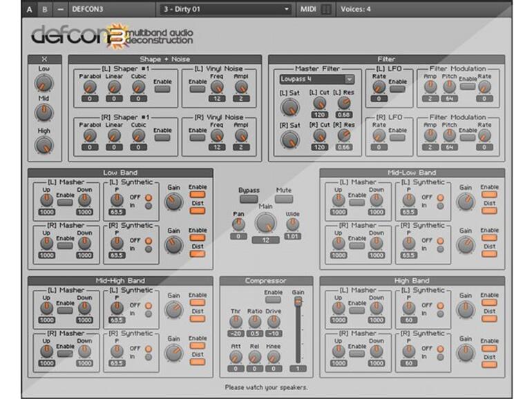Click the minimize dash button next to B
The height and width of the screenshot is (399, 532).
point(60,10)
